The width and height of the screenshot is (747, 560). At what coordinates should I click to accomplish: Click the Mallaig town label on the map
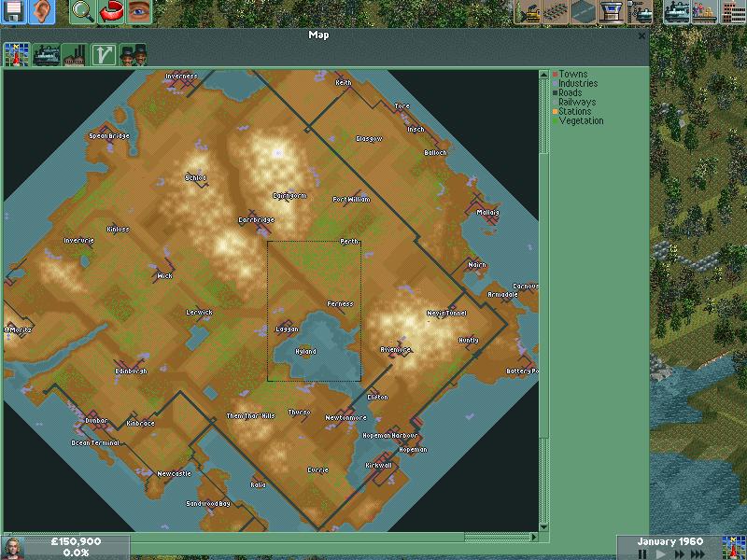click(x=487, y=213)
